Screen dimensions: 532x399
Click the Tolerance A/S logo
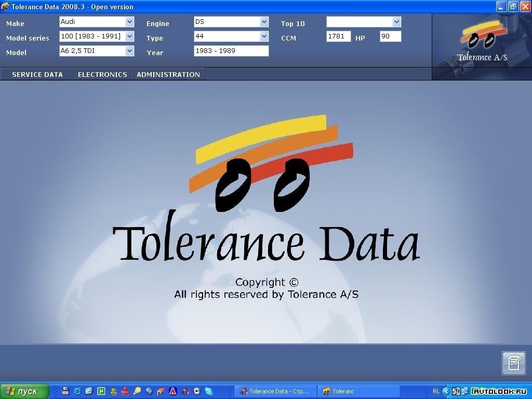click(482, 42)
